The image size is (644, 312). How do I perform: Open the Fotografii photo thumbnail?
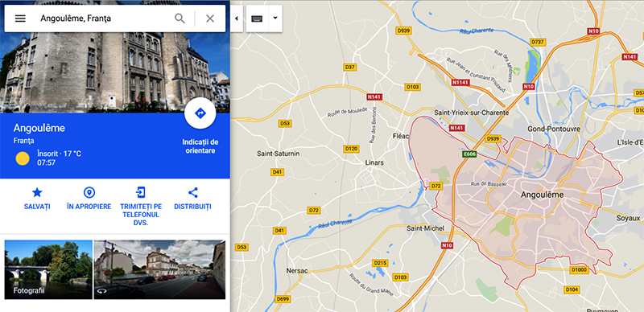coord(48,269)
